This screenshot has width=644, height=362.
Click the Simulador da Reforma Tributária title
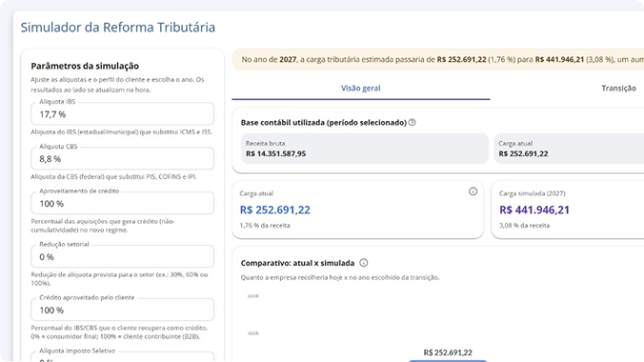[x=118, y=27]
